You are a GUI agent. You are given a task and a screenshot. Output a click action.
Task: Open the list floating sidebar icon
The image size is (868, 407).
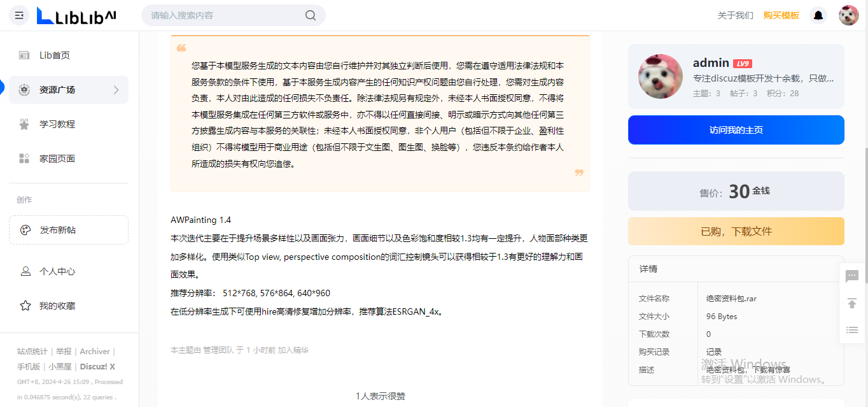[x=852, y=330]
